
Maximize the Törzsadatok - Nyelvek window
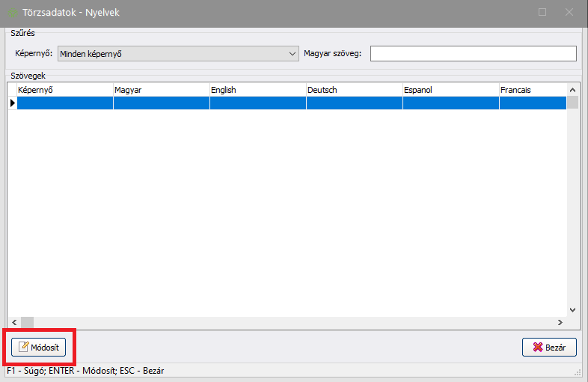point(542,13)
